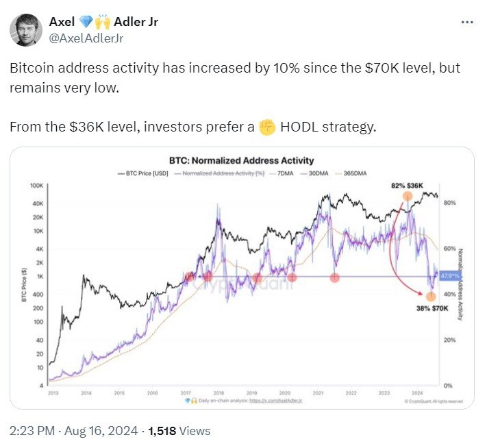Open the tweet's more options menu
487x448 pixels.
point(466,22)
